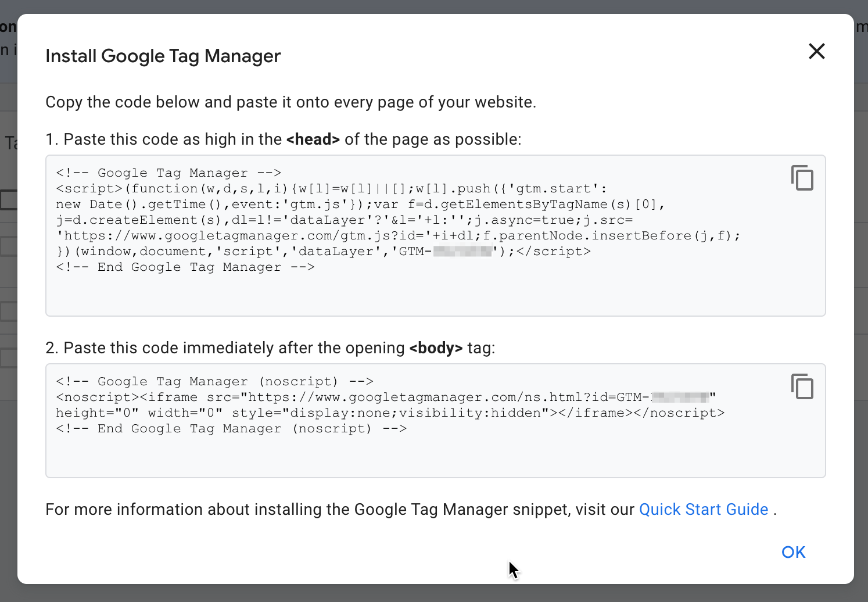
Task: Click the copy icon beside the script block
Action: click(x=802, y=178)
